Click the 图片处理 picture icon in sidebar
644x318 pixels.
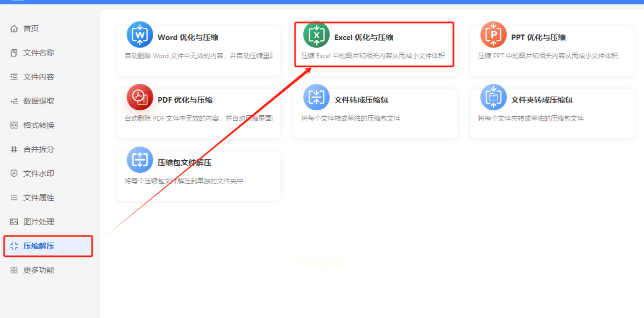click(14, 222)
